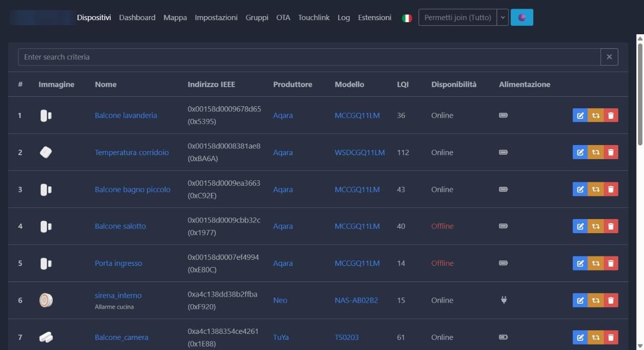Sort by the LQI column header

pos(403,84)
